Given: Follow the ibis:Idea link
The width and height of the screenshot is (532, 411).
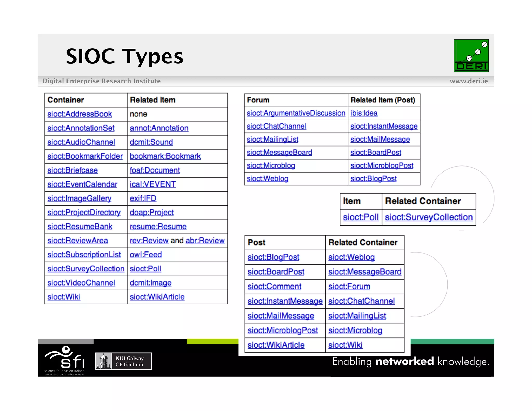Looking at the screenshot, I should pos(364,113).
